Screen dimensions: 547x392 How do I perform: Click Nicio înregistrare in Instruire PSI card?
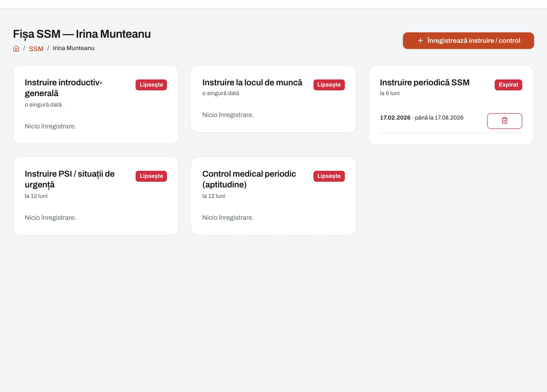[x=50, y=218]
